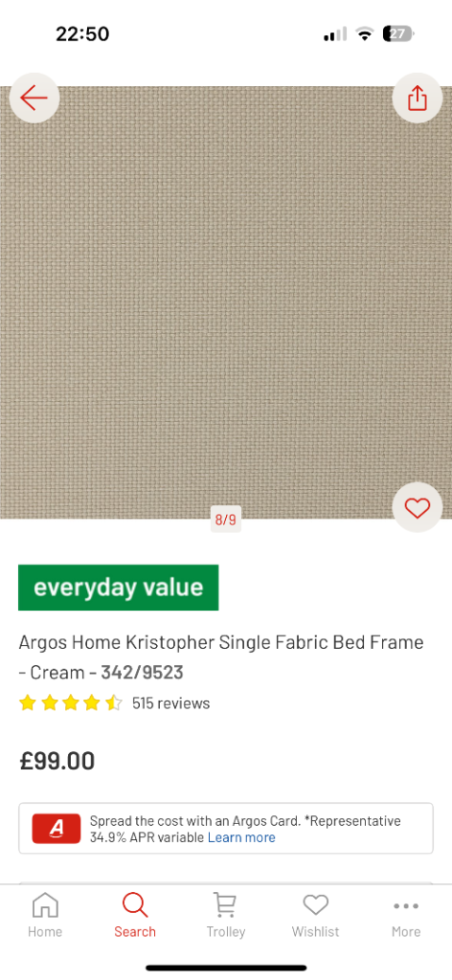Click the red Argos Card logo
The height and width of the screenshot is (980, 452).
[56, 828]
